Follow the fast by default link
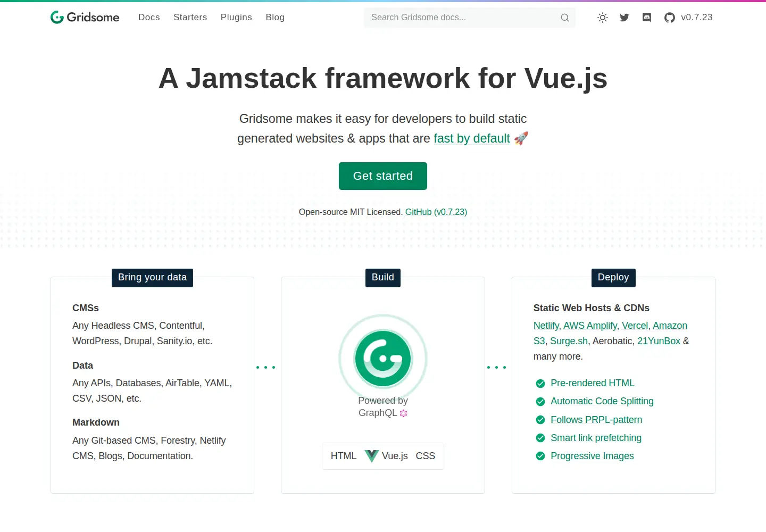This screenshot has width=766, height=532. 472,138
